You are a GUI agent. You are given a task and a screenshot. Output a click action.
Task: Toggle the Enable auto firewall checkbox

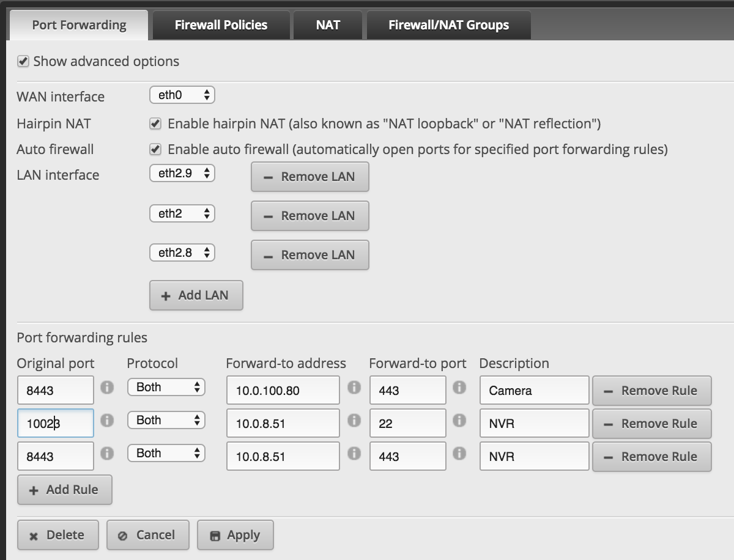pos(155,149)
